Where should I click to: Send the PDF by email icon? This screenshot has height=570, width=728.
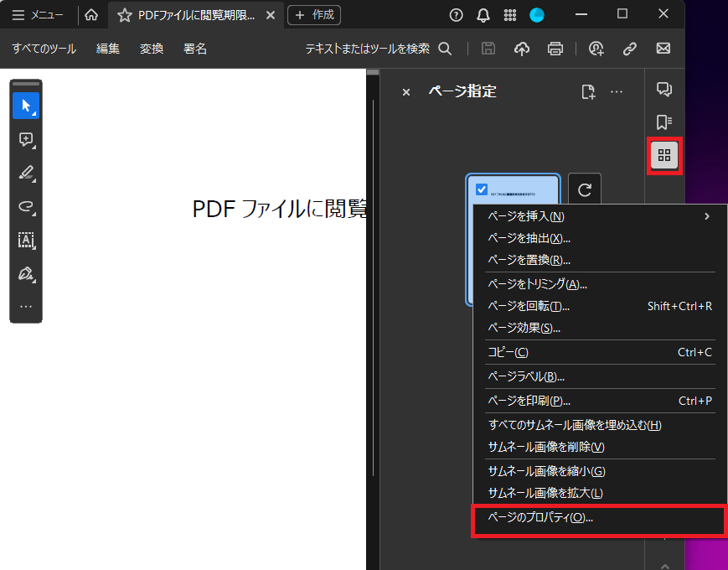click(x=663, y=49)
